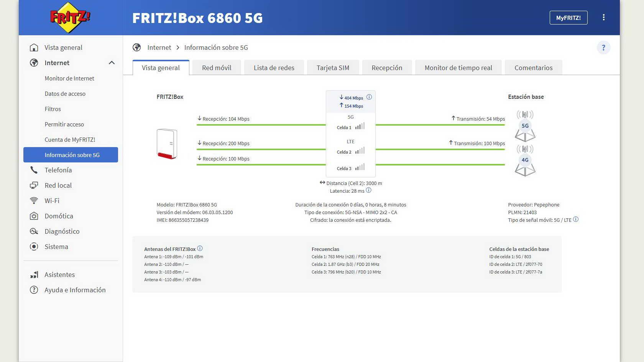Image resolution: width=644 pixels, height=362 pixels.
Task: Click the network icon for Red local
Action: tap(34, 185)
